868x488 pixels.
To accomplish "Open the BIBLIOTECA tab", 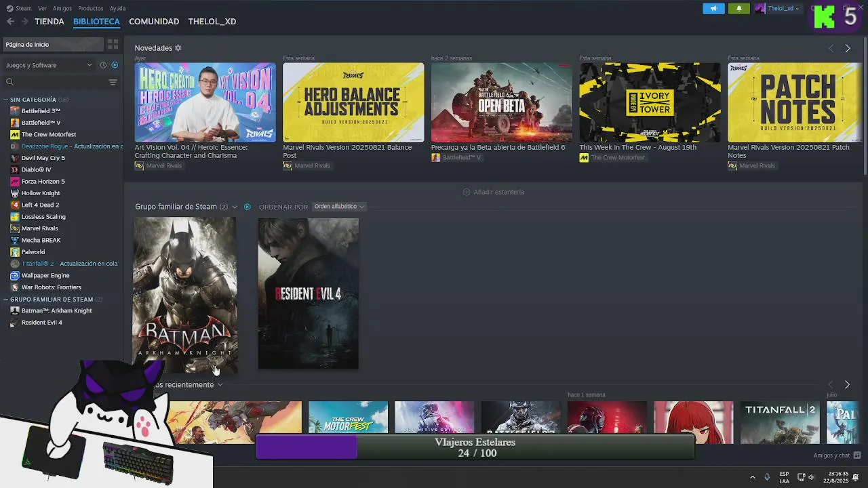I will pyautogui.click(x=96, y=22).
